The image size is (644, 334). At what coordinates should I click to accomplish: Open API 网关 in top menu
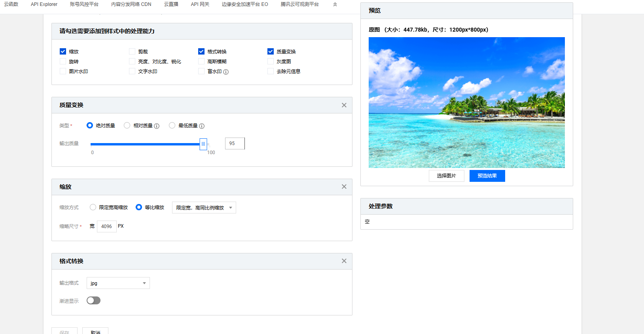coord(200,4)
